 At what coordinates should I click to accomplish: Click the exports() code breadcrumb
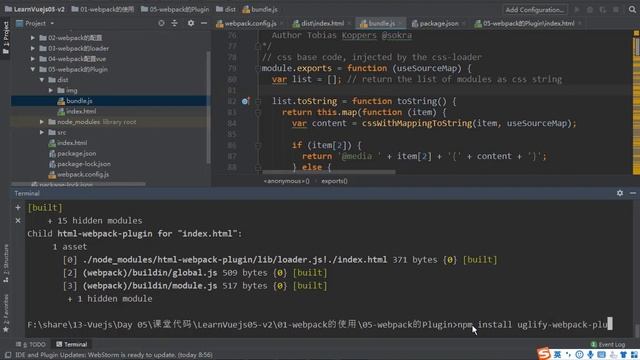click(x=334, y=181)
